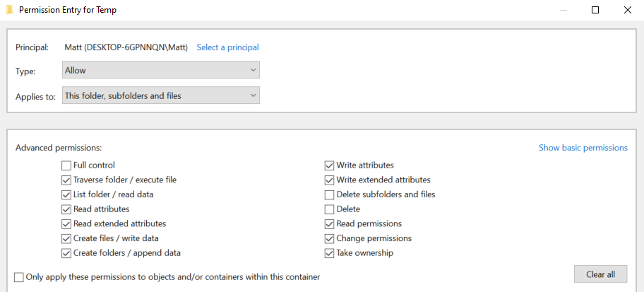The image size is (644, 292).
Task: Uncheck Create folders / append data
Action: [x=66, y=253]
